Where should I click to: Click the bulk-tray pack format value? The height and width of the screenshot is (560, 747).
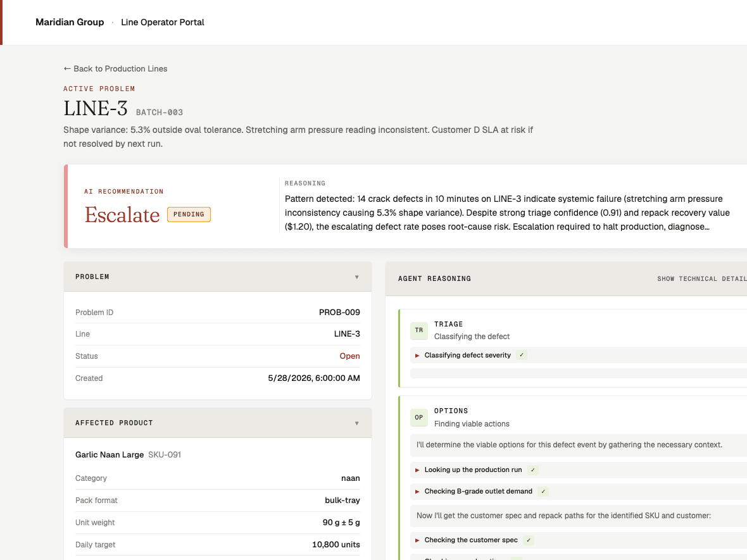coord(342,501)
